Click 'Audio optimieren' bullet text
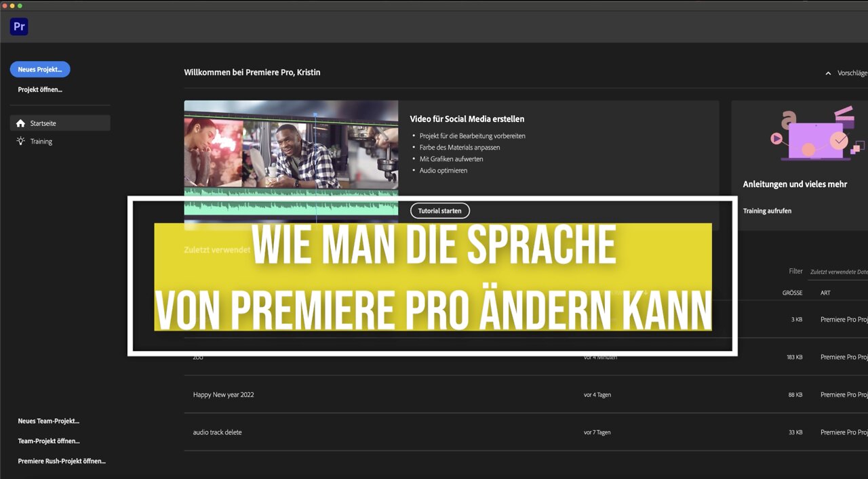 443,170
